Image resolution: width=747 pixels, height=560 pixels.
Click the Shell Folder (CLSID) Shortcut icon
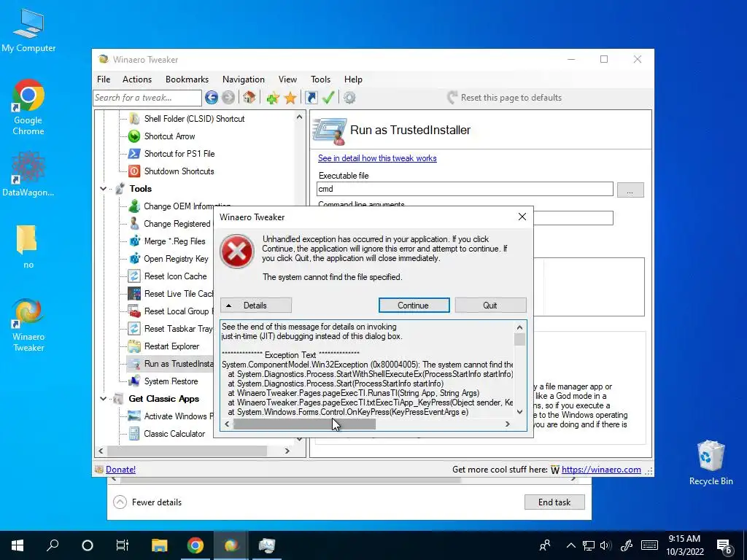tap(134, 119)
